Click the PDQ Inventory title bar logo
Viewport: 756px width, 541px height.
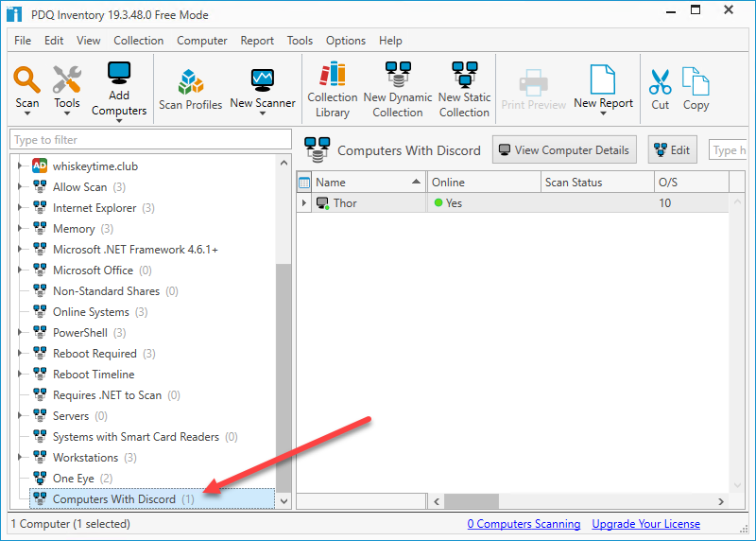pos(14,14)
